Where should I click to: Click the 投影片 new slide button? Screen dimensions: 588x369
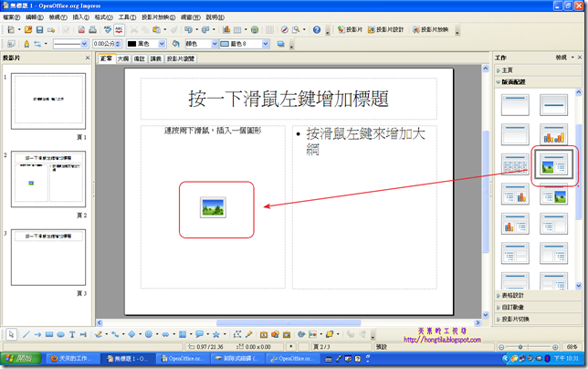(x=350, y=29)
